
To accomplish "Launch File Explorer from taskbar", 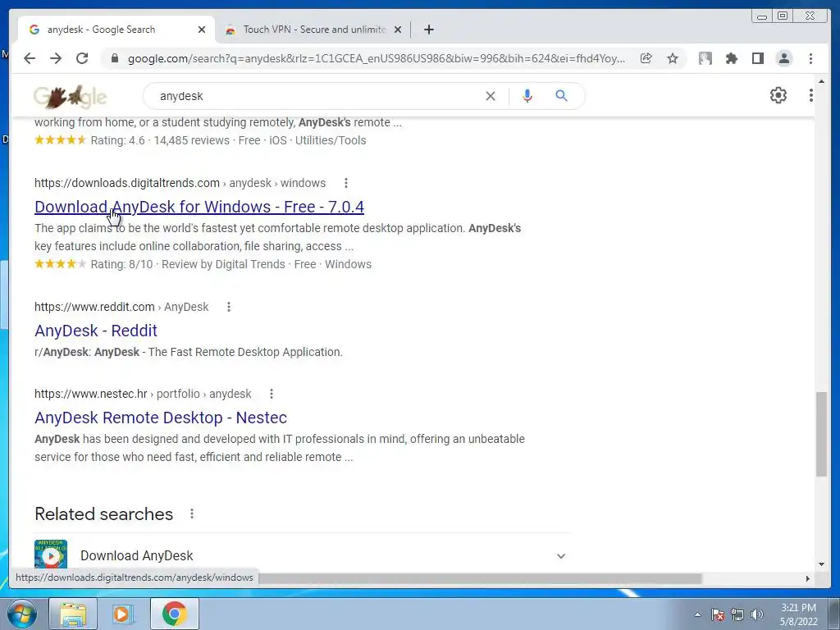I will click(73, 614).
